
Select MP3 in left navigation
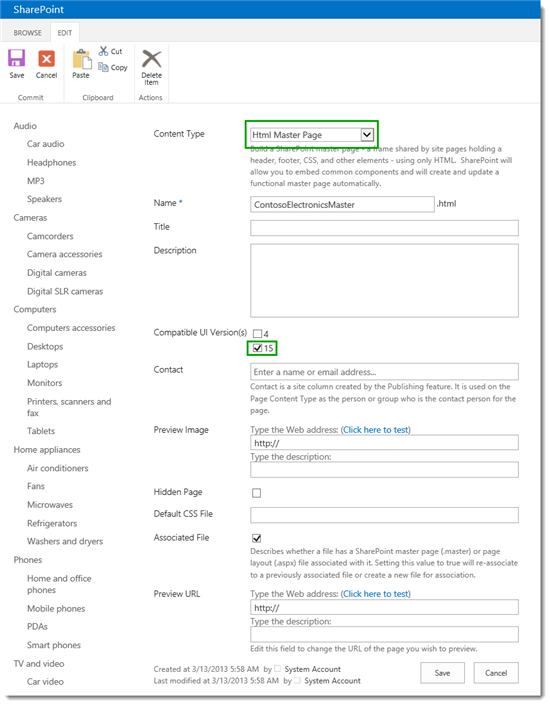(36, 181)
